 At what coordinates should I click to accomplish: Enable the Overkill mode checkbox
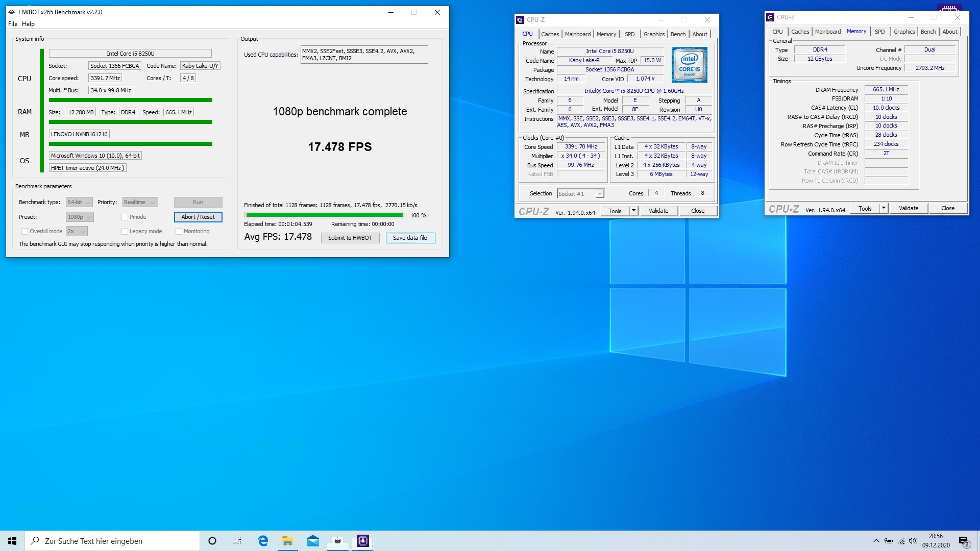point(24,231)
